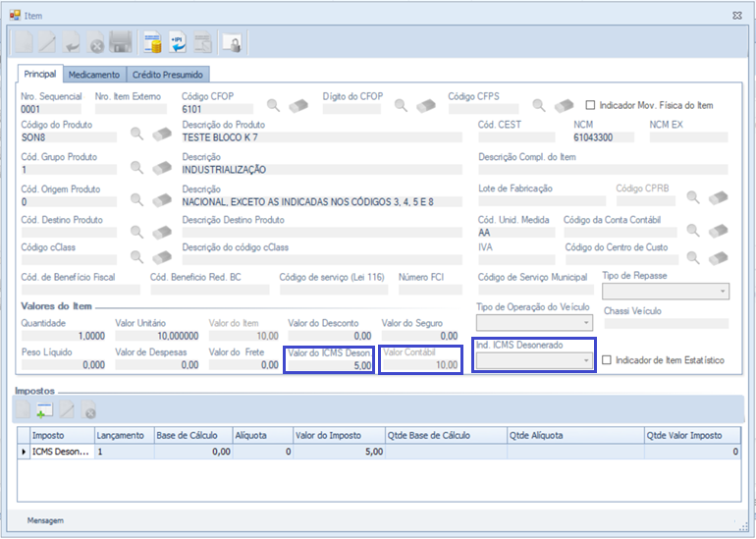Open magnifier for Código da Conta Contábil
Viewport: 756px width, 539px height.
point(694,230)
